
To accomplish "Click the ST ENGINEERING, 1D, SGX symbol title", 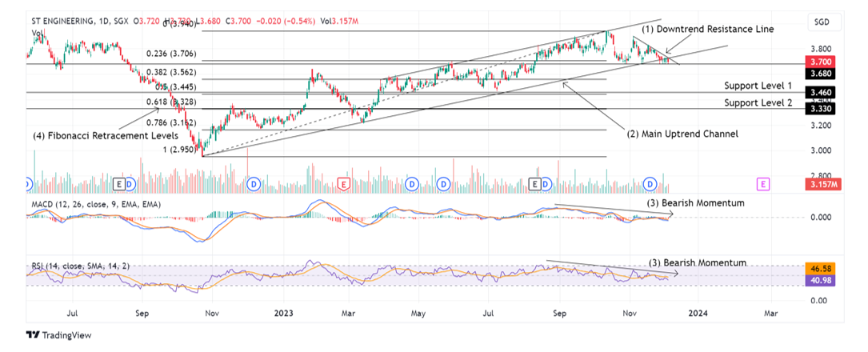I will coord(78,21).
